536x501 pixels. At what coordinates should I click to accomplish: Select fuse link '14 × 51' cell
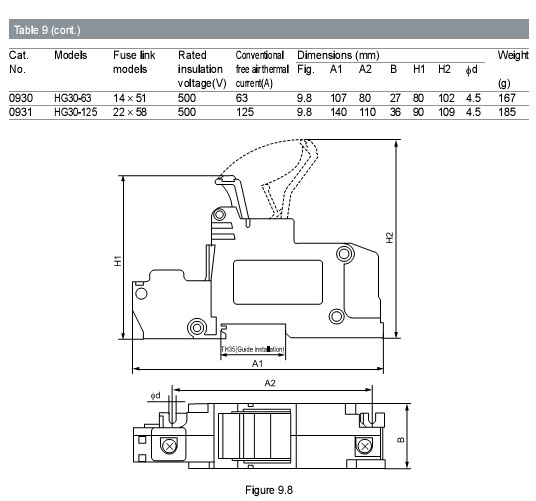(130, 98)
